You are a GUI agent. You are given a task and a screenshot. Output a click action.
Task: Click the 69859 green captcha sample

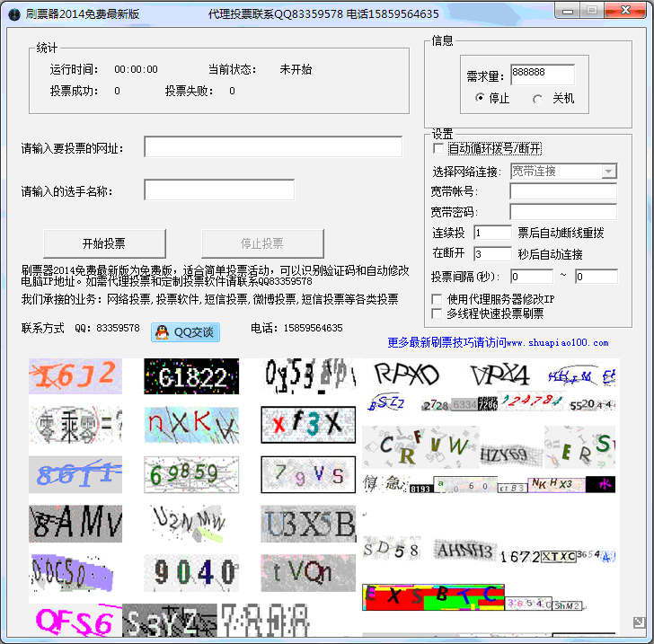[x=191, y=474]
